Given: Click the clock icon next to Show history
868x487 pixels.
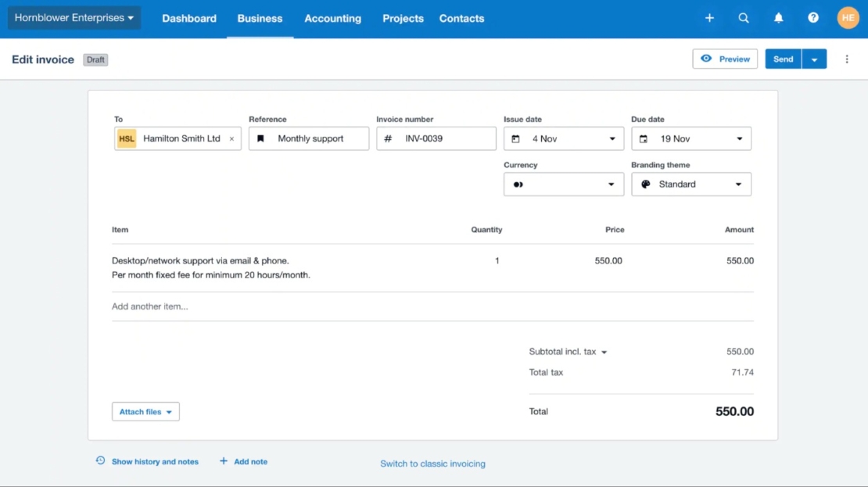Looking at the screenshot, I should 100,461.
